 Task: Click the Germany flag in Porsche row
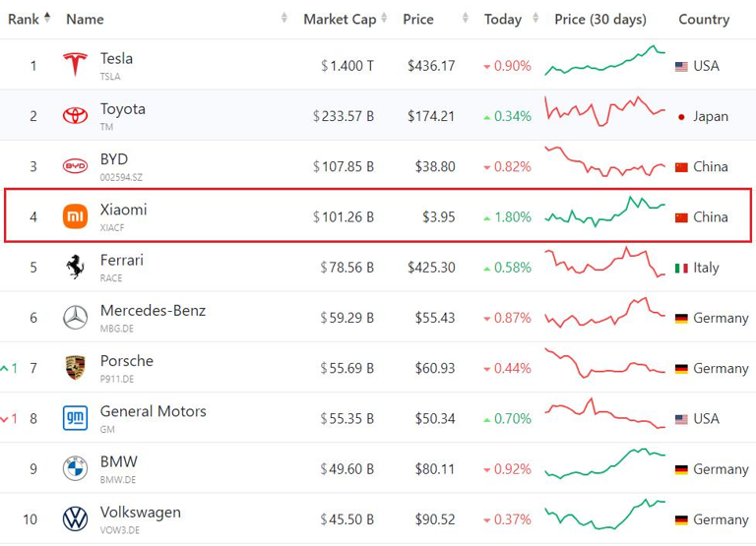point(681,369)
